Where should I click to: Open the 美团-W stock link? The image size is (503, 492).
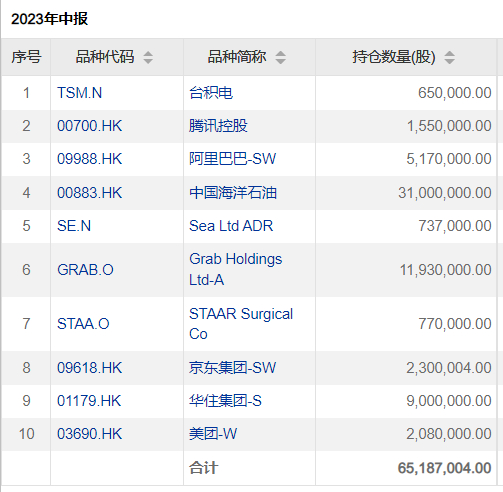(213, 434)
